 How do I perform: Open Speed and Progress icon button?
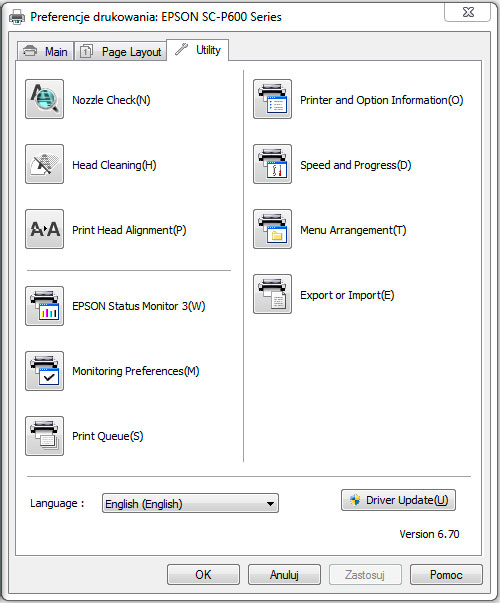272,164
